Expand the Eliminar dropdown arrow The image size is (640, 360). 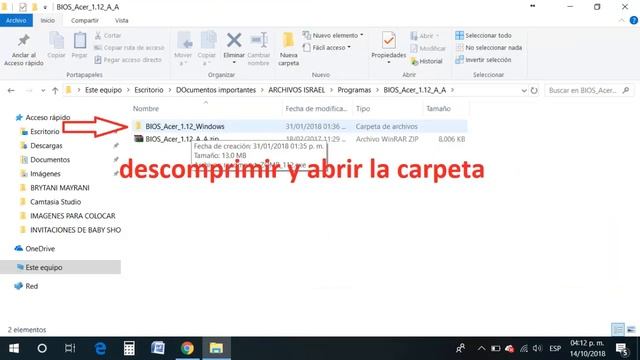point(234,63)
